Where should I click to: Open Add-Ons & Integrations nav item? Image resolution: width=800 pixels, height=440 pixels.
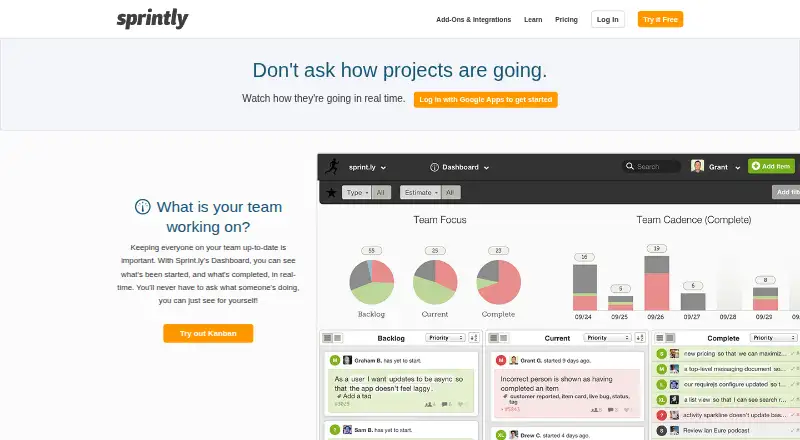[x=473, y=19]
